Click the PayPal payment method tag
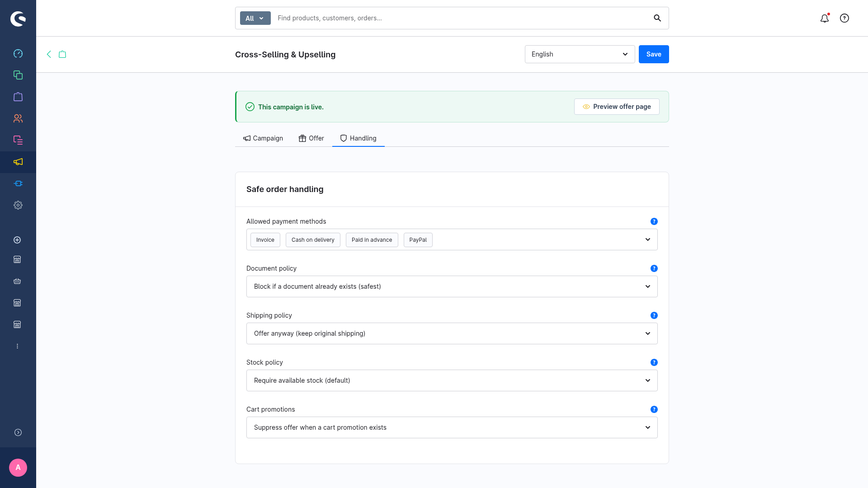Screen dimensions: 868x488 tap(418, 240)
